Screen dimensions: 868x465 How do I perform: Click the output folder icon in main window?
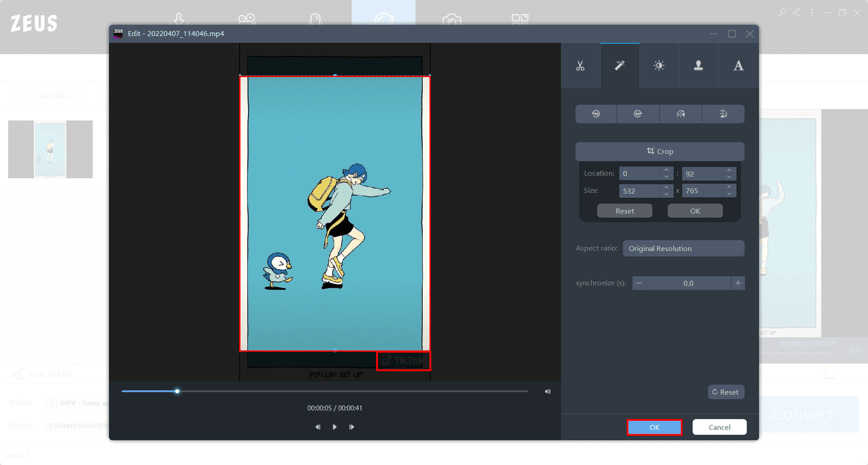(x=830, y=373)
